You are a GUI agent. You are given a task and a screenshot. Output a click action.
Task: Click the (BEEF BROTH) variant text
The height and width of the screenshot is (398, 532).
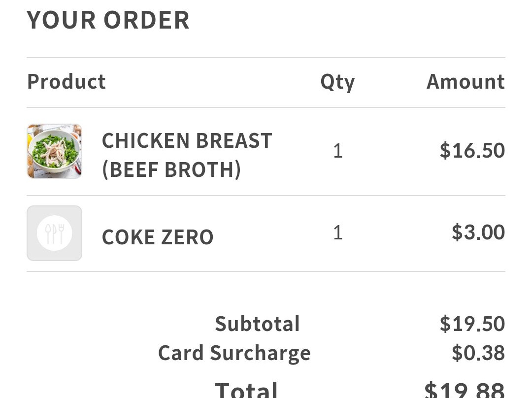click(171, 169)
